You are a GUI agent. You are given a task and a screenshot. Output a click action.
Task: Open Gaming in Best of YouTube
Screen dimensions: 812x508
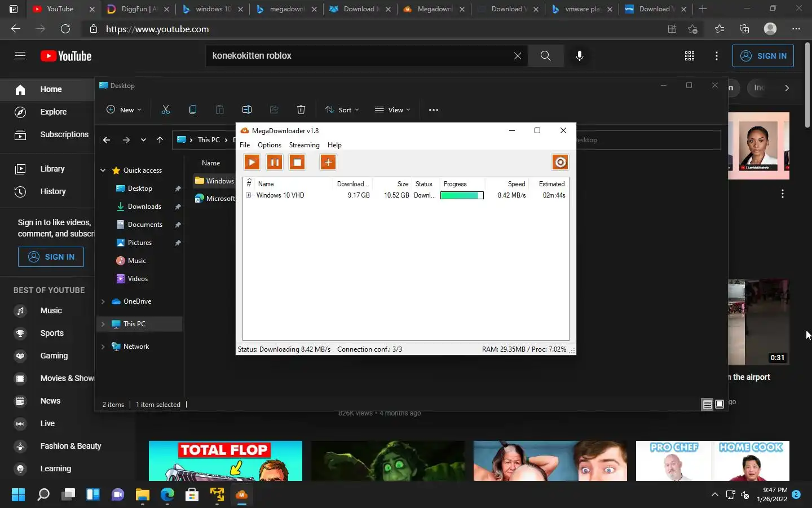47,356
